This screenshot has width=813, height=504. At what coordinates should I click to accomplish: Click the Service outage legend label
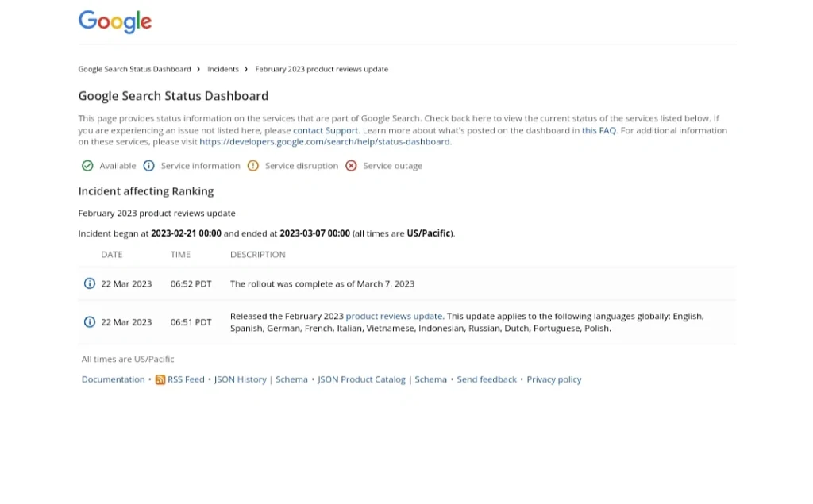pyautogui.click(x=392, y=166)
